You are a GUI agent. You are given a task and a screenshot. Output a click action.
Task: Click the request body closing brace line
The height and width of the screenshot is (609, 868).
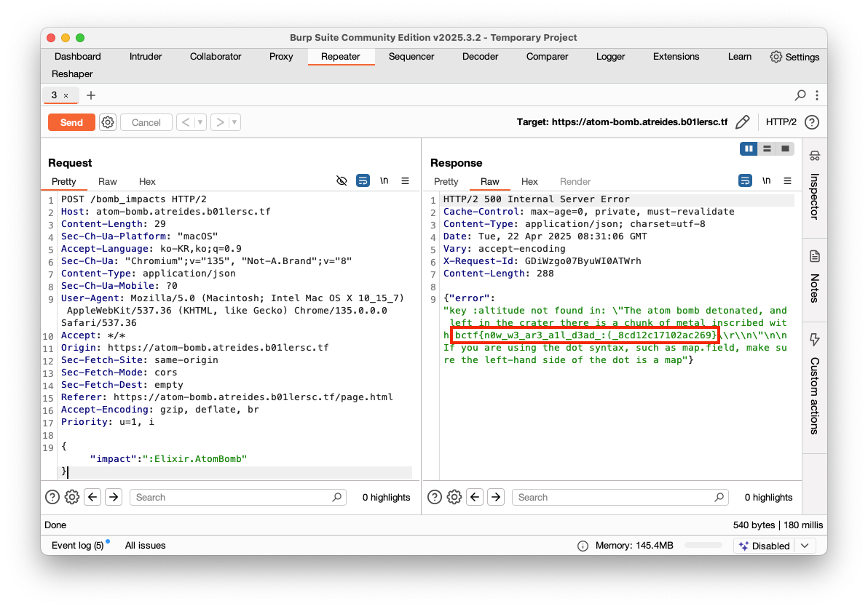(235, 471)
